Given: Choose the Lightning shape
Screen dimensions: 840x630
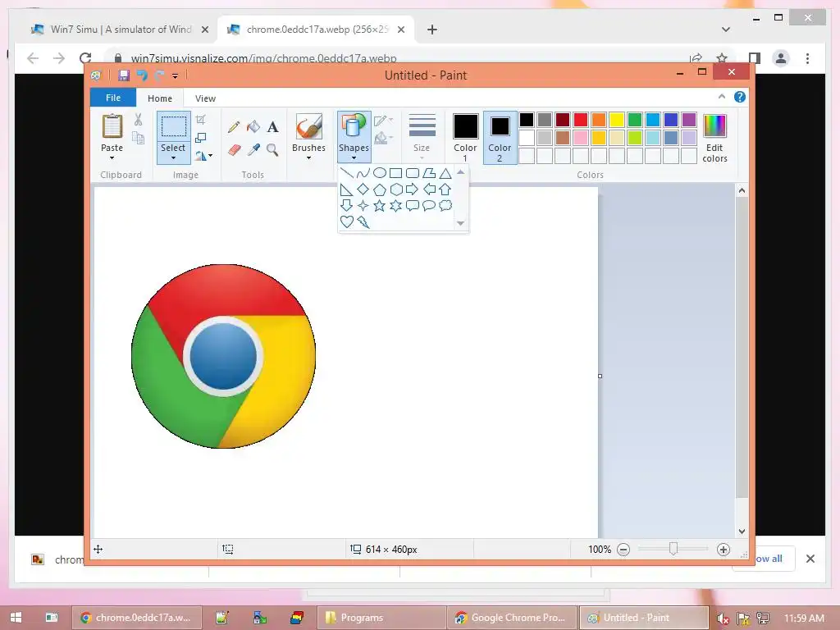Looking at the screenshot, I should [x=363, y=221].
